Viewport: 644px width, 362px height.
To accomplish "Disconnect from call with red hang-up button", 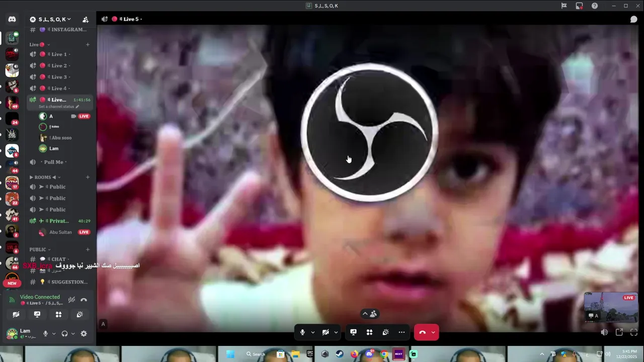I will point(422,332).
